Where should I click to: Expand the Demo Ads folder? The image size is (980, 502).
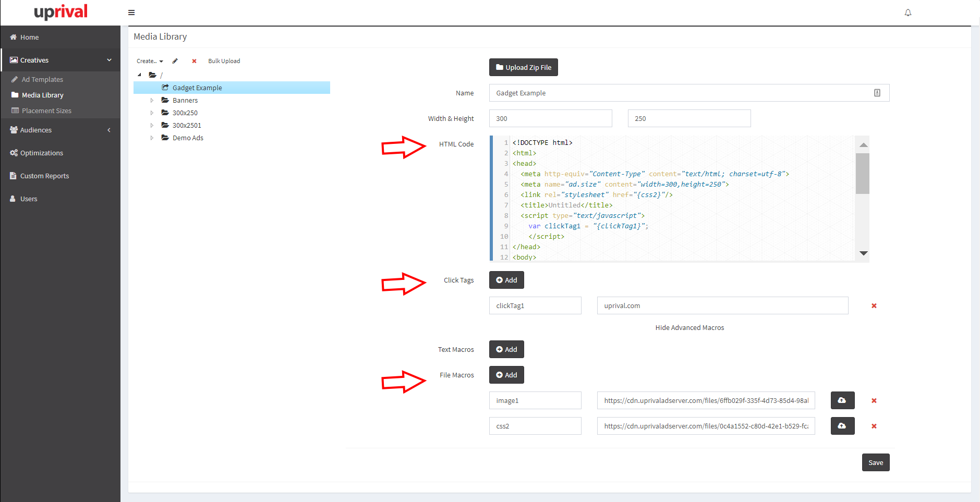(x=152, y=138)
